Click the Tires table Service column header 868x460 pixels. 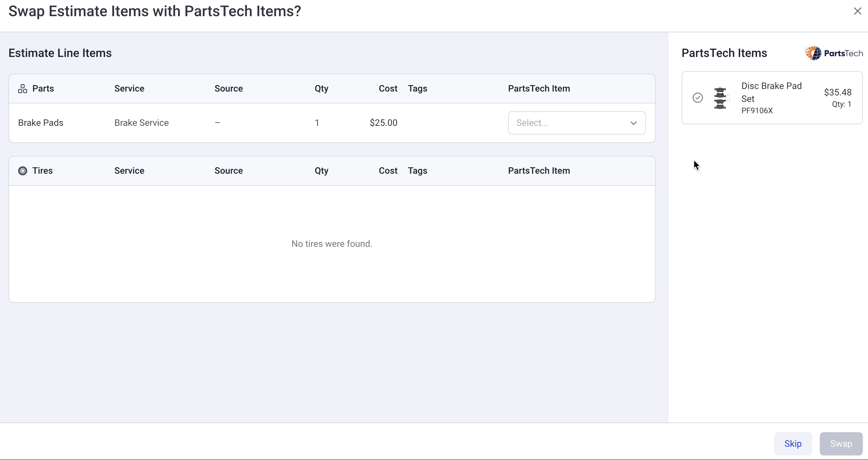tap(129, 171)
